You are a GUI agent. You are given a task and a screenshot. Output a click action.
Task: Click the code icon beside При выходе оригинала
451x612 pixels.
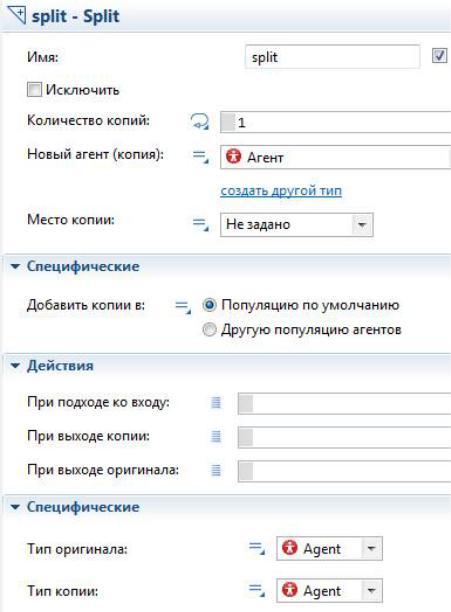click(216, 470)
